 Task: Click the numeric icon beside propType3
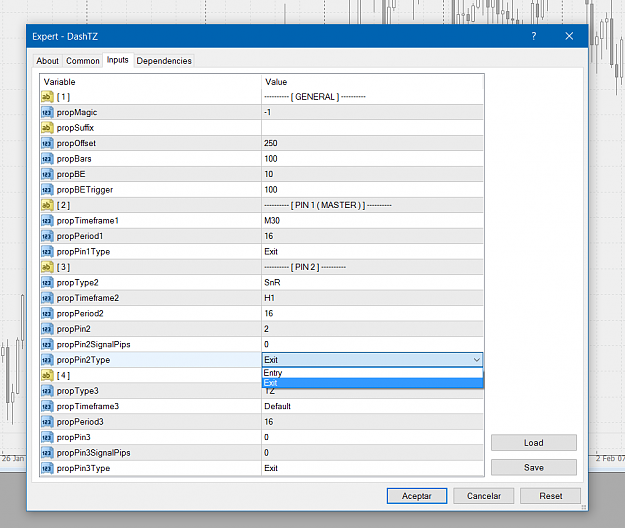(47, 391)
